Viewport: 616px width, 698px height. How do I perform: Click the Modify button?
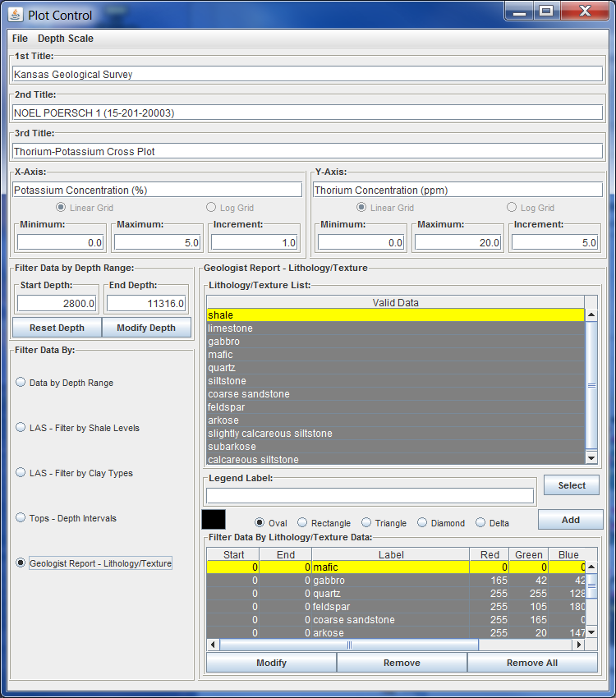tap(272, 663)
